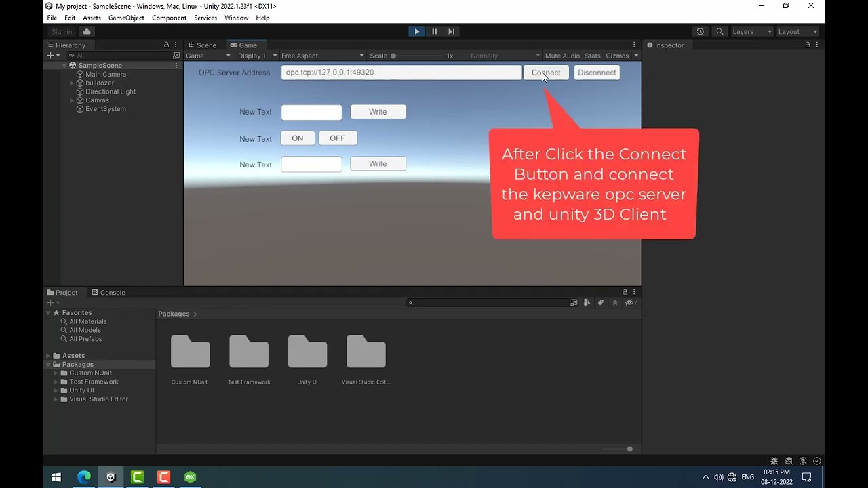Click Hierarchy search-by-type picker icon
Screen dimensions: 868x488
[x=176, y=56]
